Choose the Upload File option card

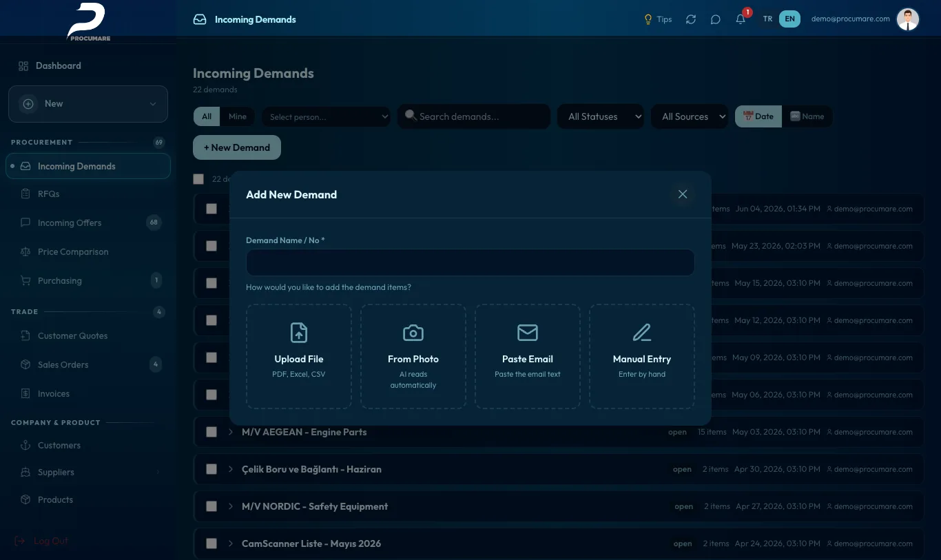coord(299,357)
